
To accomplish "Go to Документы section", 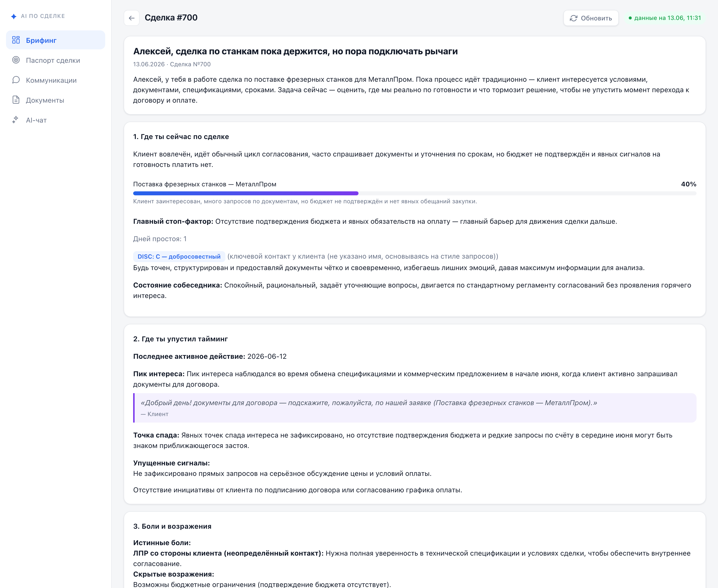I will [x=56, y=100].
